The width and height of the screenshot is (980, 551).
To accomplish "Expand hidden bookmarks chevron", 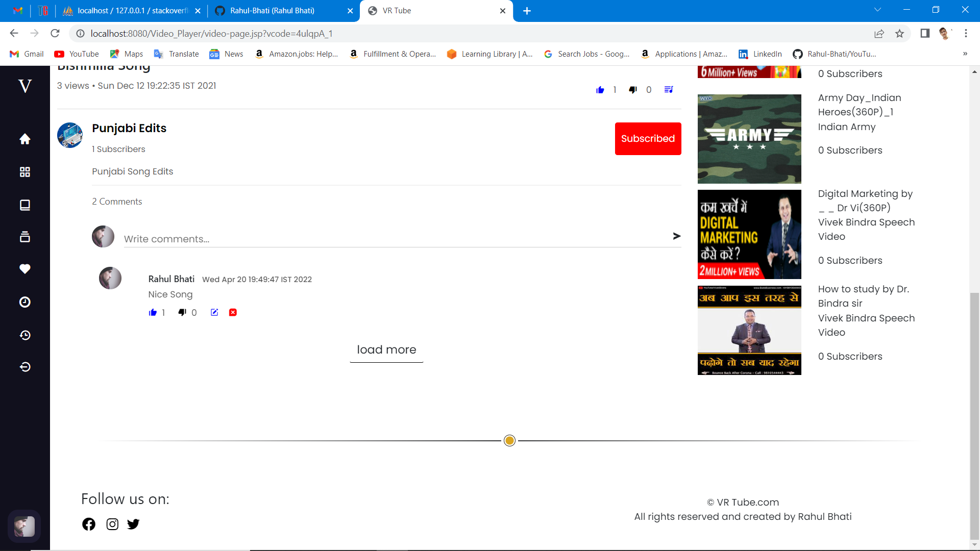I will tap(965, 54).
